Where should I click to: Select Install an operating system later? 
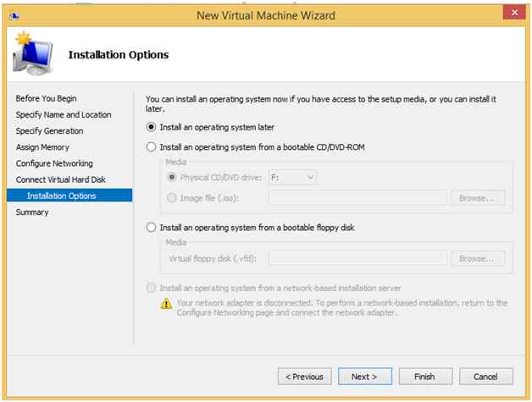coord(152,127)
